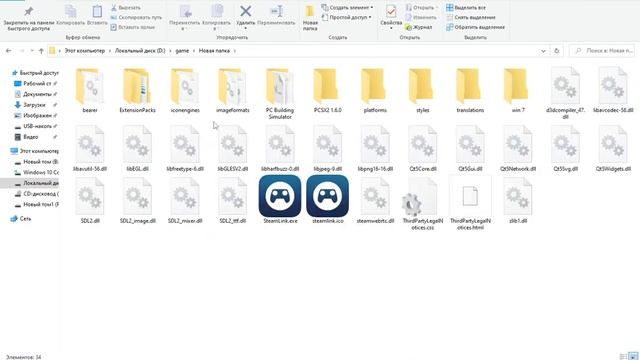Click the Delete (Удалить) X icon
640x360 pixels.
[246, 11]
